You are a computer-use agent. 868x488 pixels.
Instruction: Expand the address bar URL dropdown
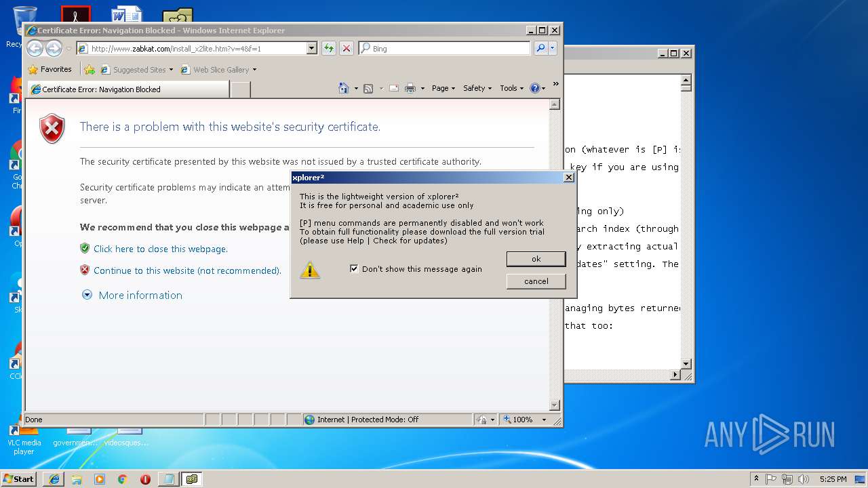click(x=312, y=48)
